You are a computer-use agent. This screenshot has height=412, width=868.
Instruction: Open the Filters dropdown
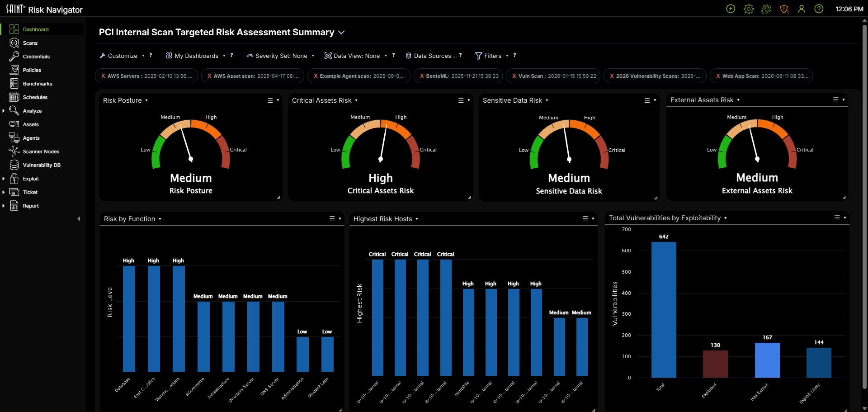pos(492,56)
